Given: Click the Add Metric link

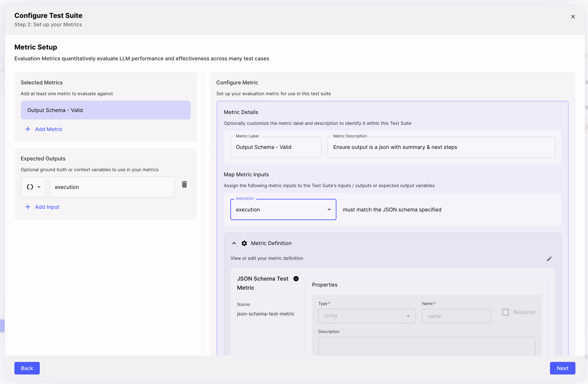Looking at the screenshot, I should [x=49, y=129].
